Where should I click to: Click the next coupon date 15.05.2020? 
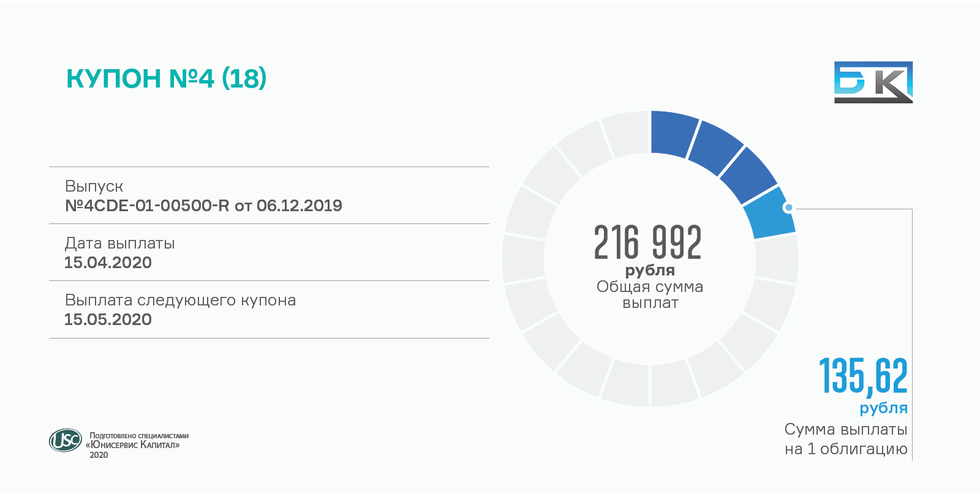(108, 320)
